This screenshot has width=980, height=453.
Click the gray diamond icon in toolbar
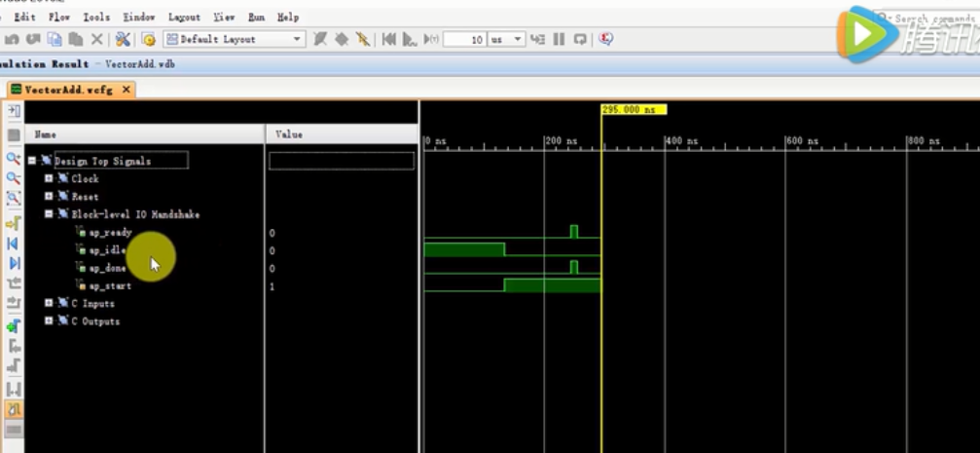click(x=342, y=39)
